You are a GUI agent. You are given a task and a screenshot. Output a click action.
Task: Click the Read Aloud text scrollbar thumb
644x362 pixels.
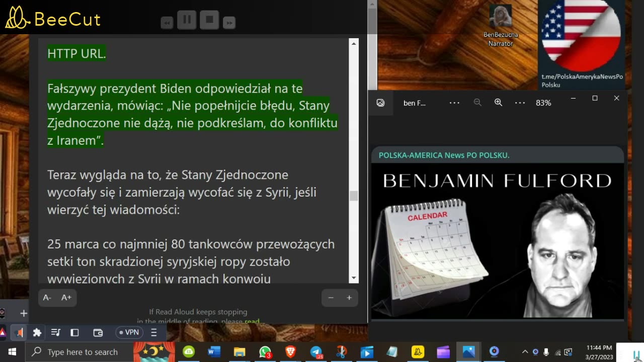tap(354, 196)
